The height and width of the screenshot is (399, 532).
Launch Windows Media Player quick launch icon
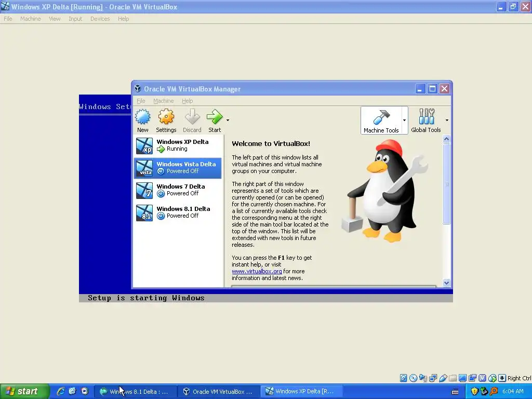tap(85, 391)
